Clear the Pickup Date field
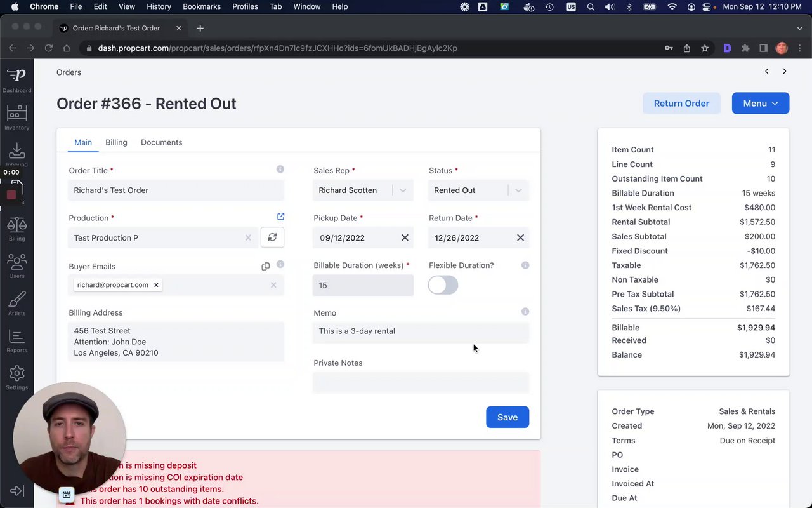The image size is (812, 508). 405,237
